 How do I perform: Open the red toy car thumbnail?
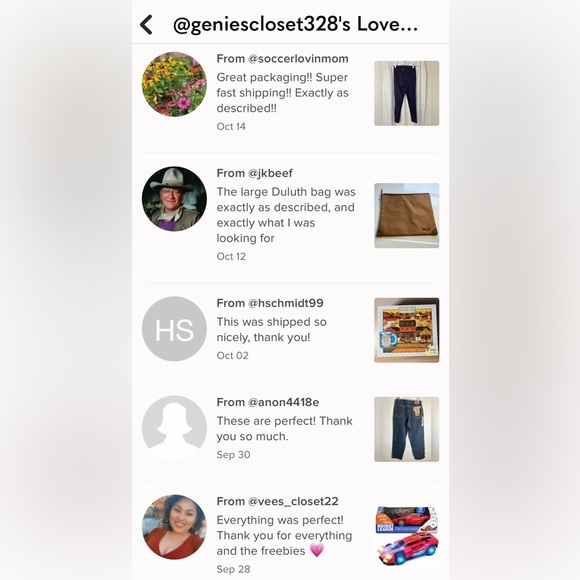(x=407, y=536)
